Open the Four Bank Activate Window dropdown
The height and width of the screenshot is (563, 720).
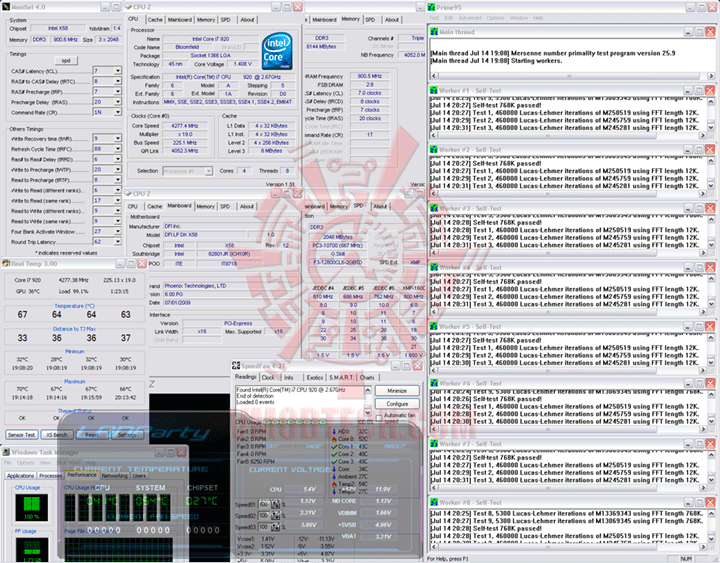pos(118,231)
